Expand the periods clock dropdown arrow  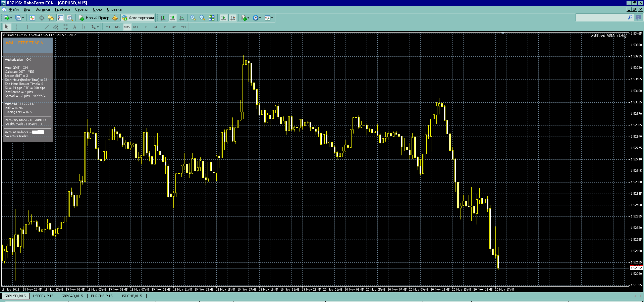260,18
